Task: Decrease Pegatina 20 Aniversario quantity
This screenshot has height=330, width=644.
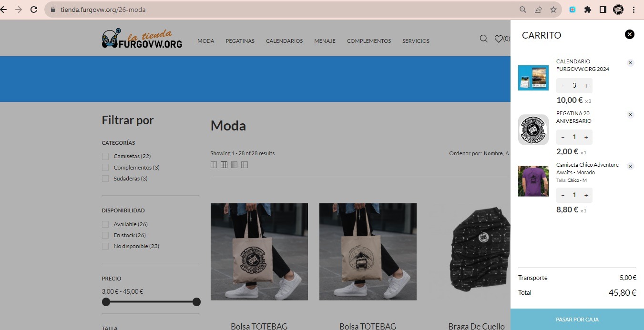Action: coord(563,137)
